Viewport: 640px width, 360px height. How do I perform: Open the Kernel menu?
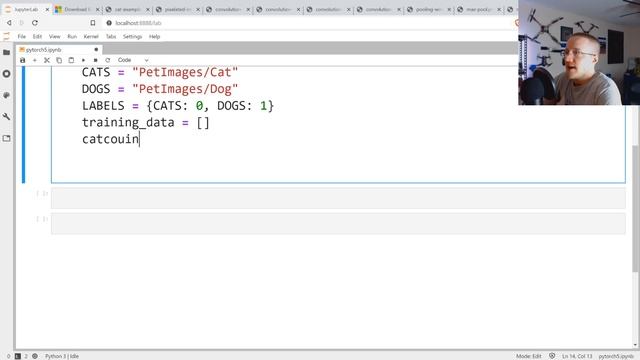click(x=91, y=37)
